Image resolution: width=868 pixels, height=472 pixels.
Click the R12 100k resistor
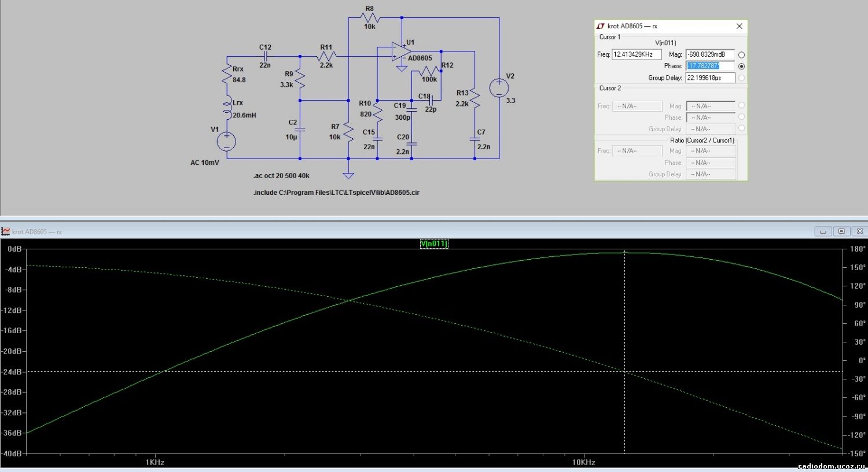click(x=429, y=71)
